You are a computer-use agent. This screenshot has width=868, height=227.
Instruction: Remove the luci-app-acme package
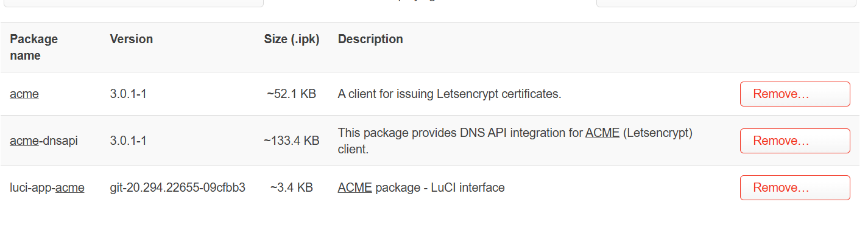(795, 187)
